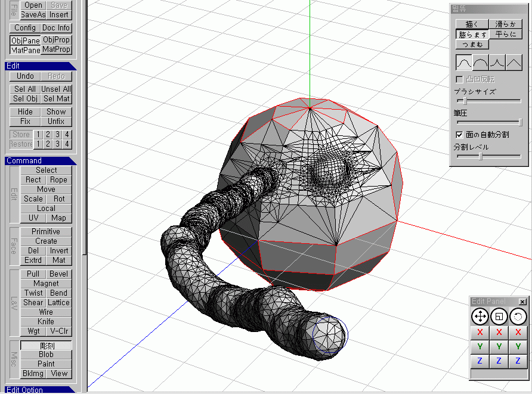Toggle the ObjPanel button off
The height and width of the screenshot is (394, 532).
click(x=25, y=40)
